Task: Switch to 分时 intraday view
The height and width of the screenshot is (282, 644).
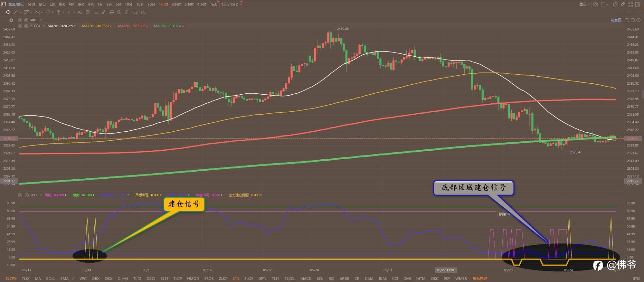Action: 31,4
